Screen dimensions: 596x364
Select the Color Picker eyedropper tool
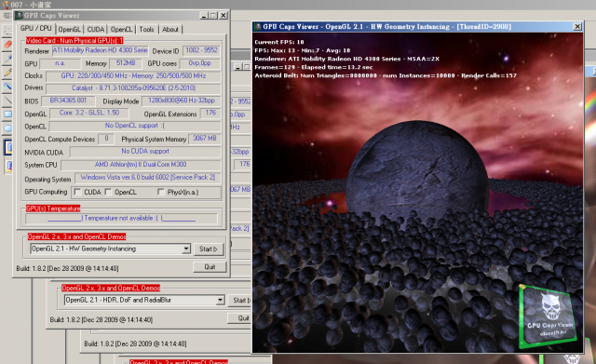tap(7, 59)
